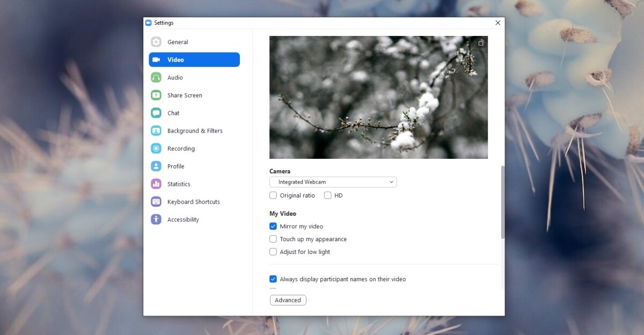Screen dimensions: 644x335
Task: Open Chat settings via its bubble icon
Action: tap(156, 113)
